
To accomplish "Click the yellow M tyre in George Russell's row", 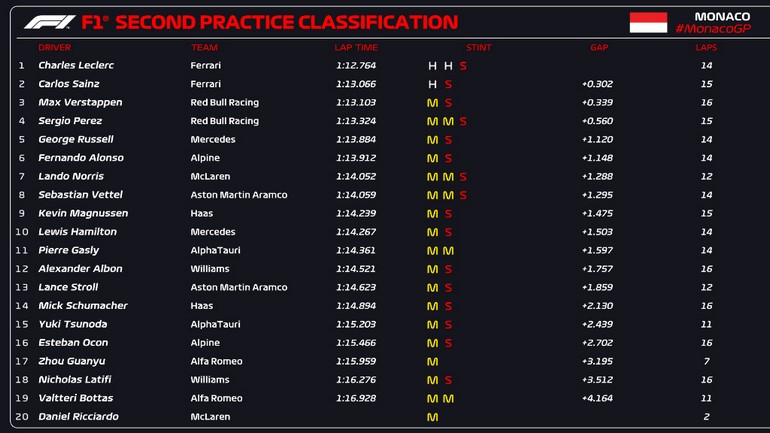I will [x=432, y=140].
